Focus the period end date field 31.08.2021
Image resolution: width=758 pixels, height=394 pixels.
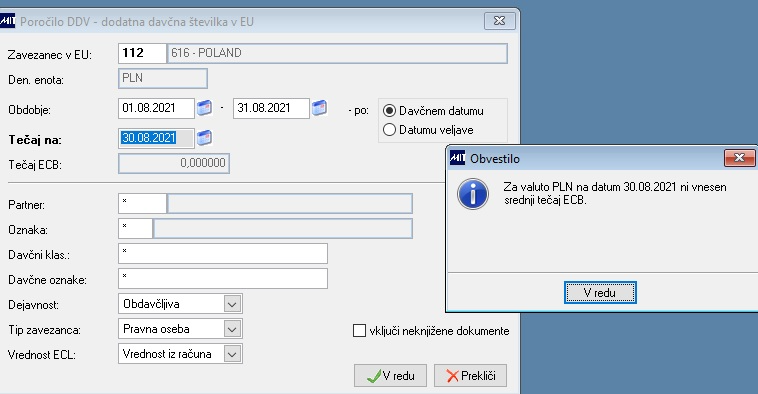271,108
